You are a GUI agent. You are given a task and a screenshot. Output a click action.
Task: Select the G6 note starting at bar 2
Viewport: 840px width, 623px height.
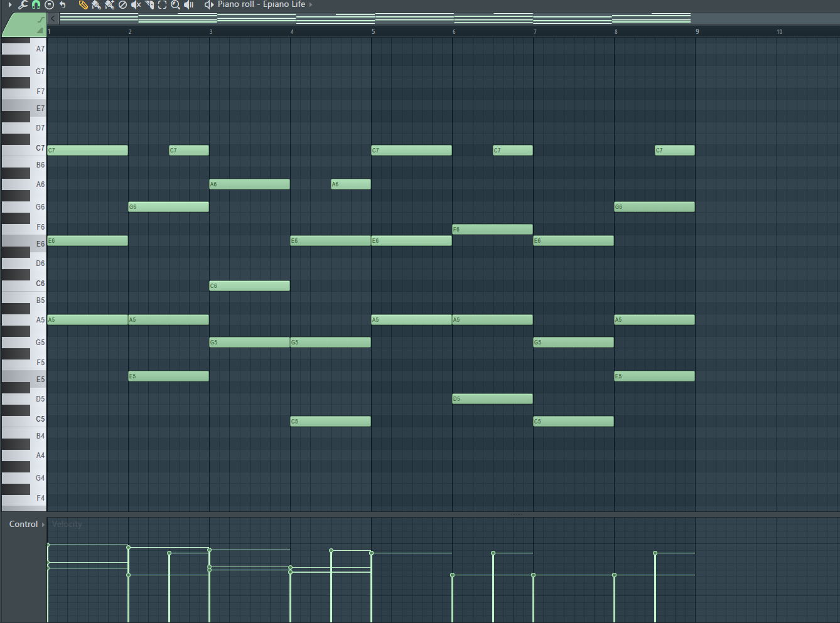tap(168, 206)
